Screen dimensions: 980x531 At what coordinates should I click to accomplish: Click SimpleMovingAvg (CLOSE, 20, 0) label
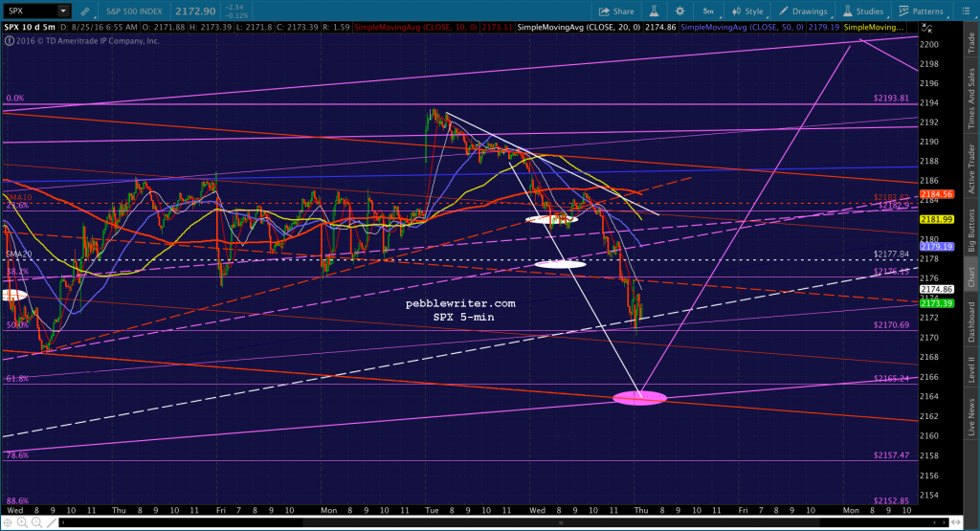[578, 28]
